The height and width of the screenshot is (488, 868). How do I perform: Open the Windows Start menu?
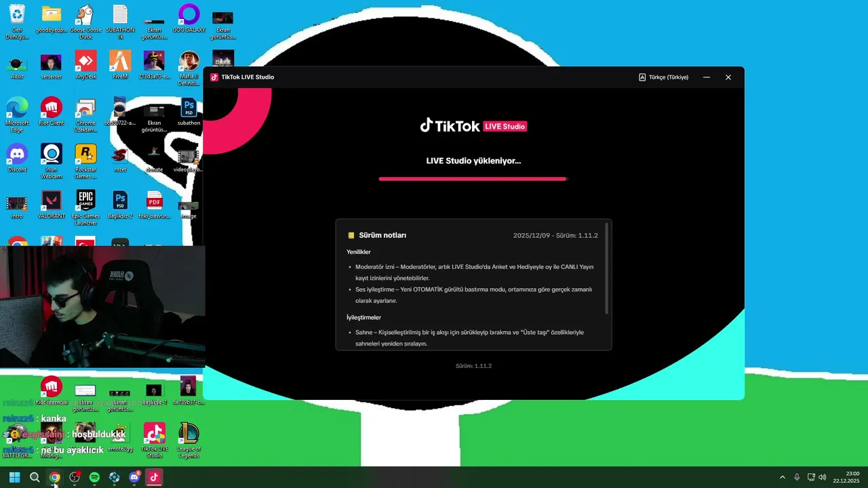tap(14, 477)
